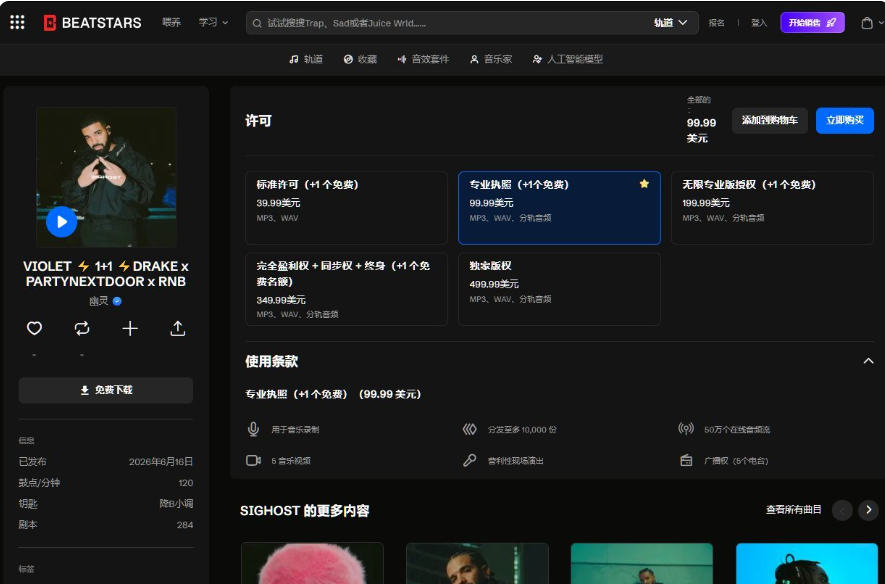Click the 登入 login link

coord(759,23)
